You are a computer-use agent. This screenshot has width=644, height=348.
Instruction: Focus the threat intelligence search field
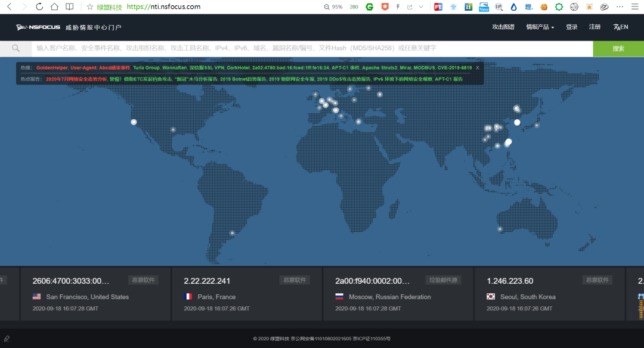point(312,48)
